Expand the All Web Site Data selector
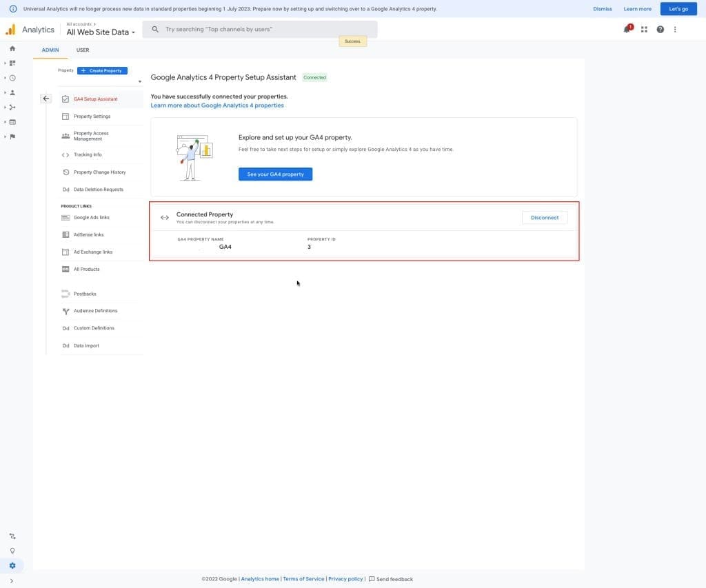Image resolution: width=706 pixels, height=588 pixels. (101, 32)
